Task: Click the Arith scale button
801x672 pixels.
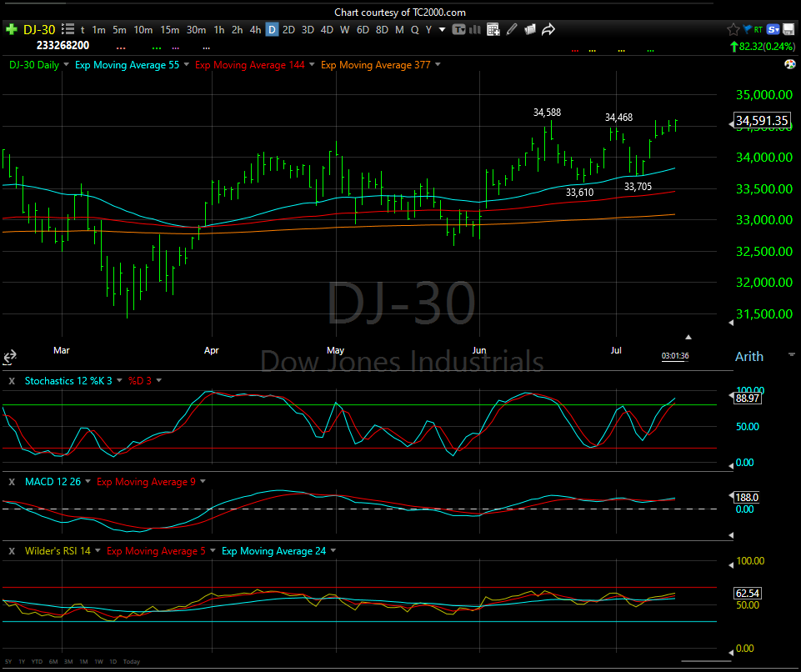Action: (x=748, y=357)
